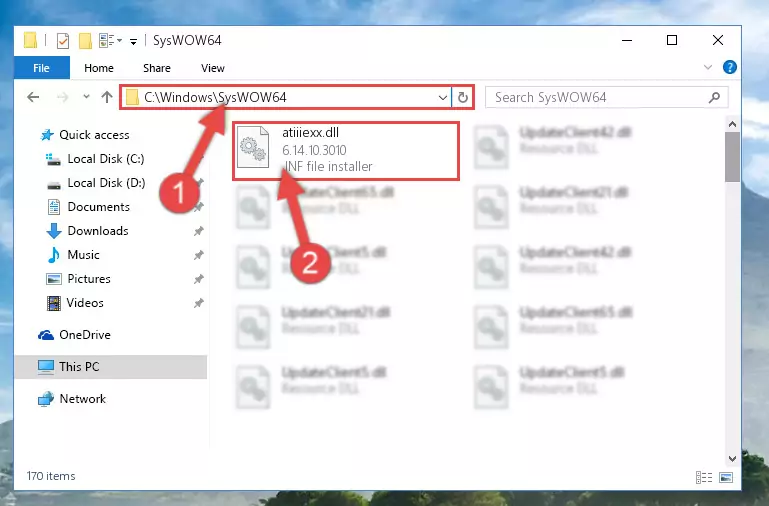The height and width of the screenshot is (506, 769).
Task: Open Local Disk (C:) in sidebar
Action: pos(106,159)
